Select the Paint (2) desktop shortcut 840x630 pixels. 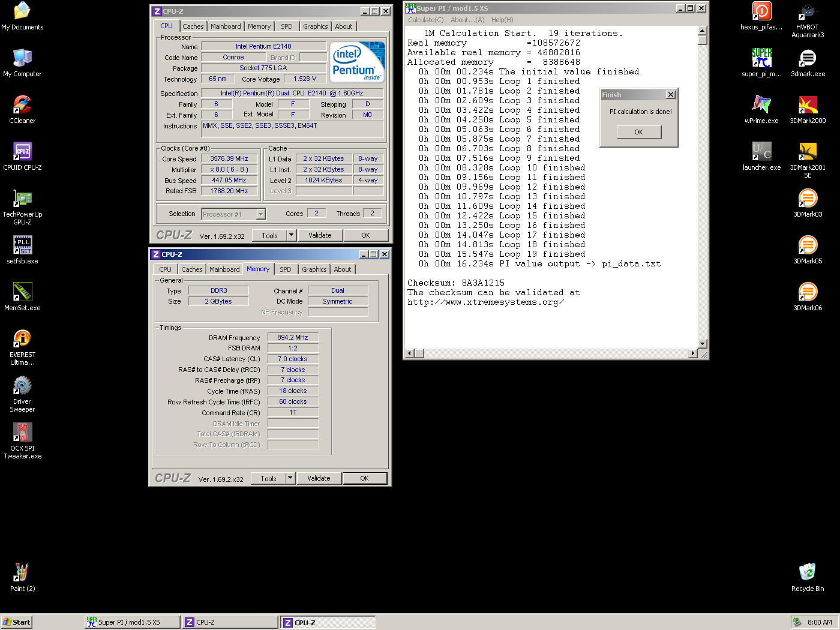(x=22, y=578)
